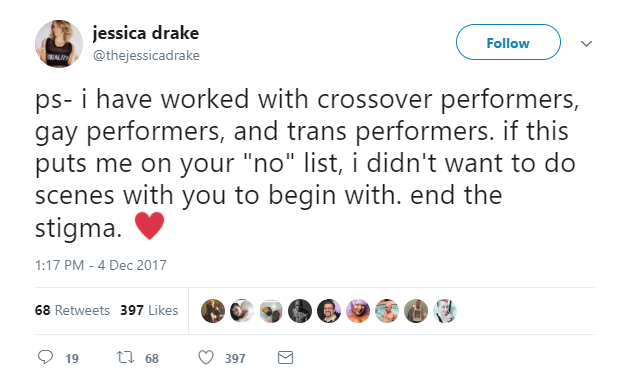View the 397 Likes list

pos(149,310)
